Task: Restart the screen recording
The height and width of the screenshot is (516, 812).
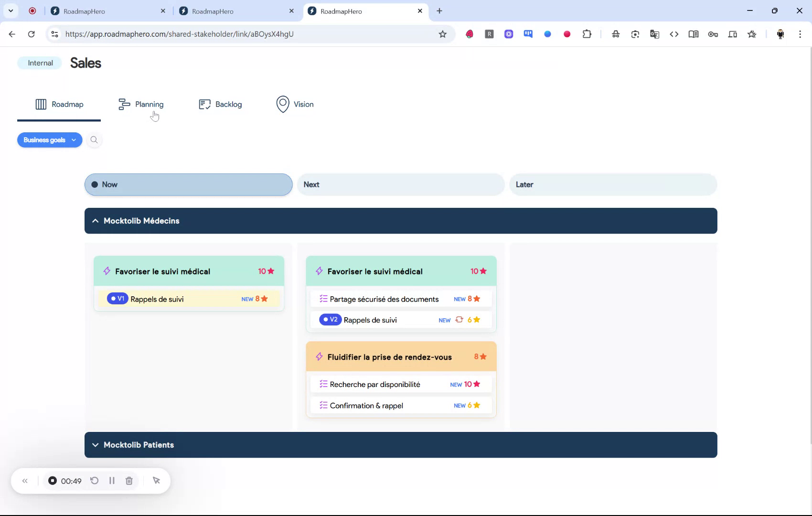Action: (95, 481)
